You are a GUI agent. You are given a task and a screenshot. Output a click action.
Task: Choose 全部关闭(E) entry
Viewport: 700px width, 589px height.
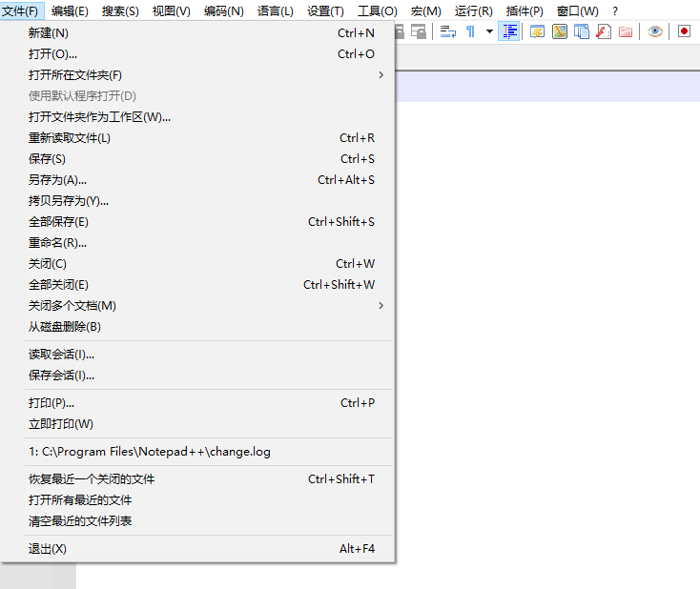pyautogui.click(x=197, y=285)
